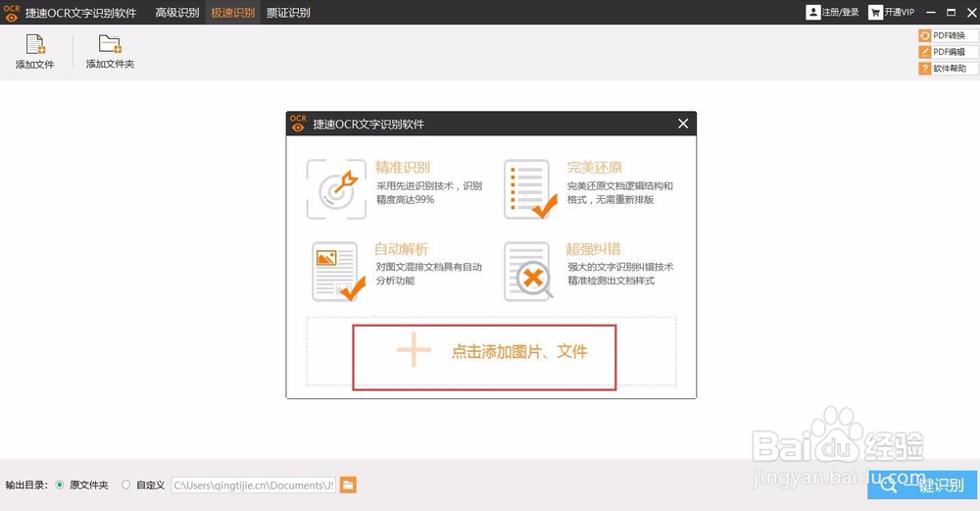Open the 软件帮助 help shortcut

point(948,69)
